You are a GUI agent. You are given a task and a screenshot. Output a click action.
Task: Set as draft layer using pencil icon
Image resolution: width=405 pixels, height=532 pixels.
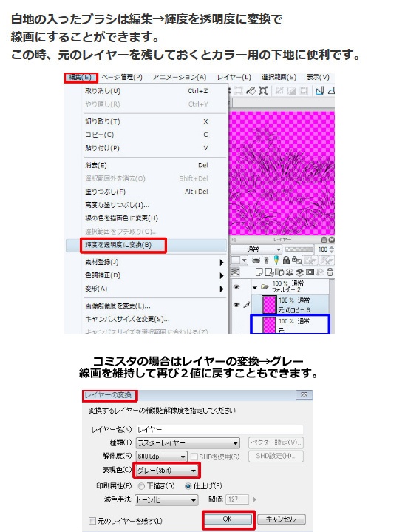tap(276, 260)
